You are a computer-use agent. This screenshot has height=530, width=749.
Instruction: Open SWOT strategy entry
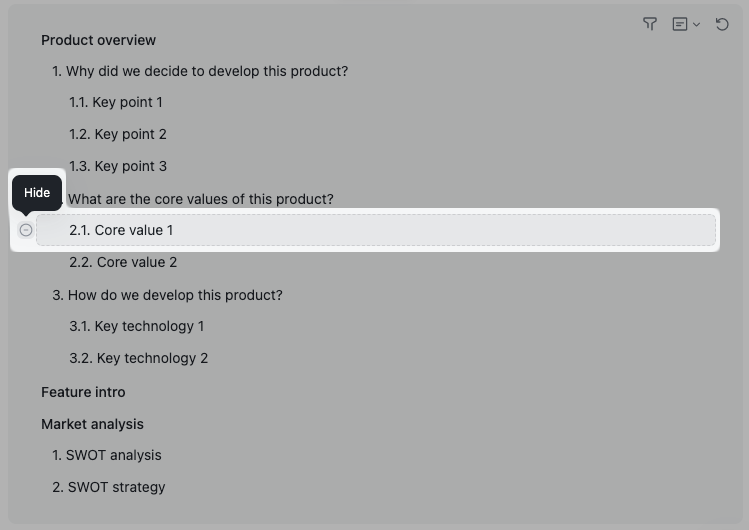[109, 487]
